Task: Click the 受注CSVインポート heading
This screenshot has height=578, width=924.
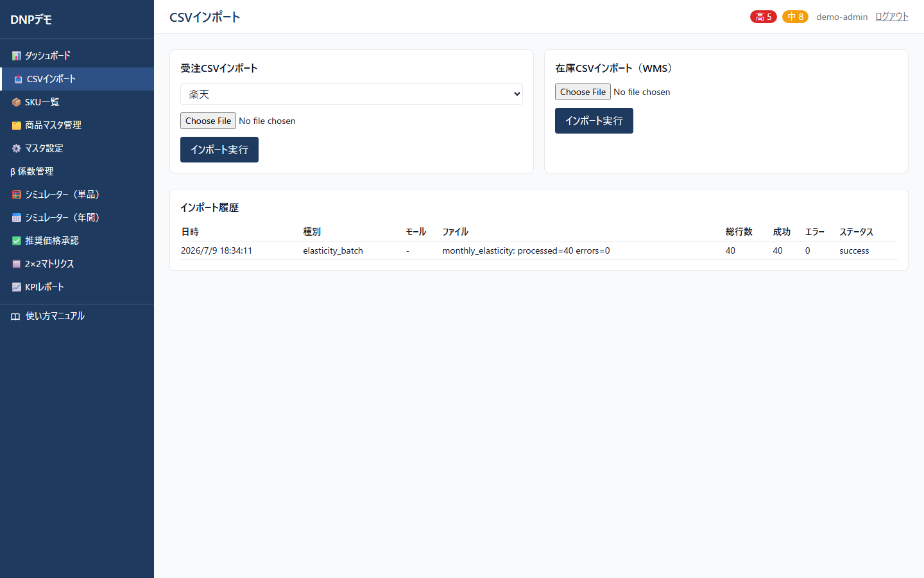Action: [219, 68]
